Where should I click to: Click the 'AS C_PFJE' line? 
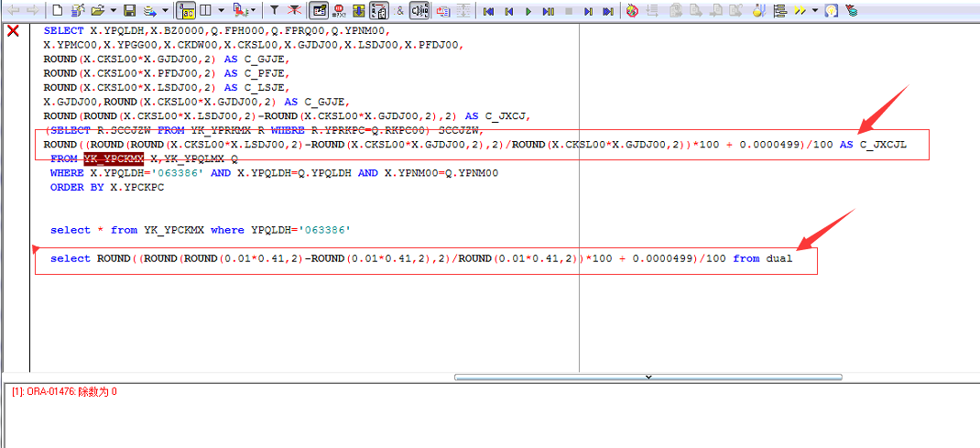[167, 73]
